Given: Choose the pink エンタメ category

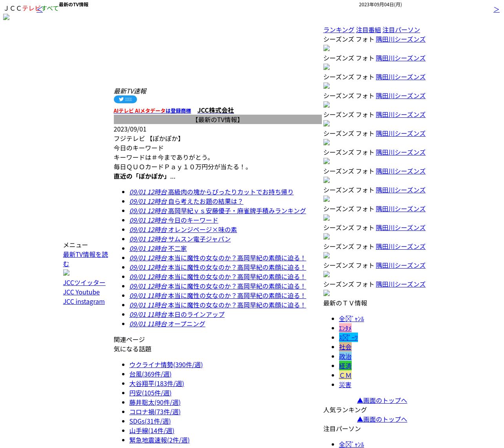Looking at the screenshot, I should coord(345,328).
